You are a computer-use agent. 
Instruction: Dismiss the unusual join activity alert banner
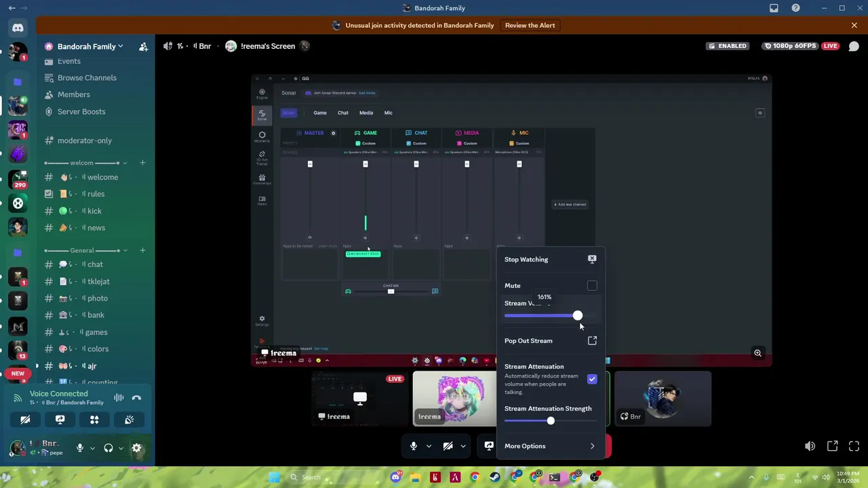point(854,25)
